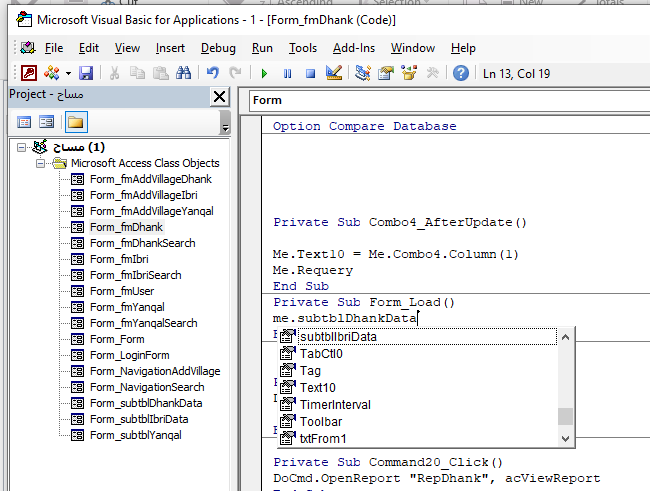The height and width of the screenshot is (491, 650).
Task: Click the VBA toolbar app icon in menu bar
Action: 28,48
